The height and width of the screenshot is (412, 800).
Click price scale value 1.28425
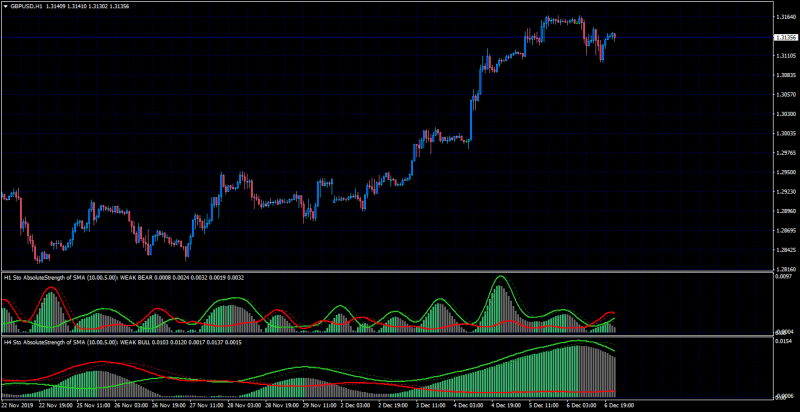coord(785,250)
